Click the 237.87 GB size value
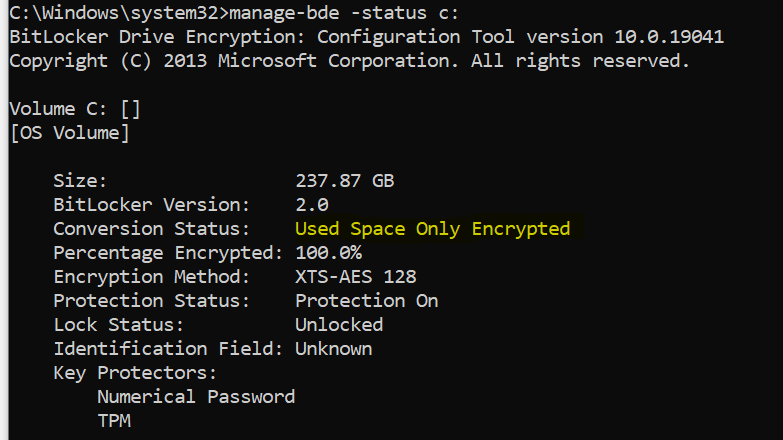Screen dimensions: 783x440 click(344, 181)
